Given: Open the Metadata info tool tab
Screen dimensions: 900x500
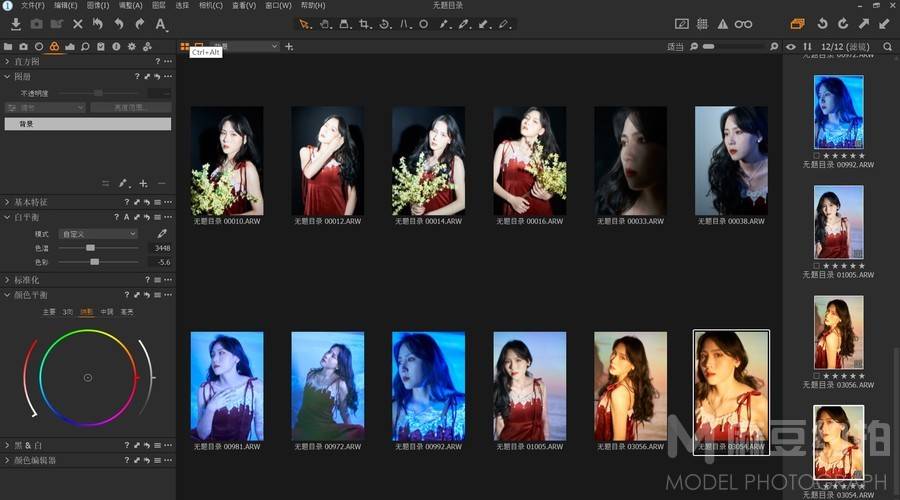Looking at the screenshot, I should point(117,46).
